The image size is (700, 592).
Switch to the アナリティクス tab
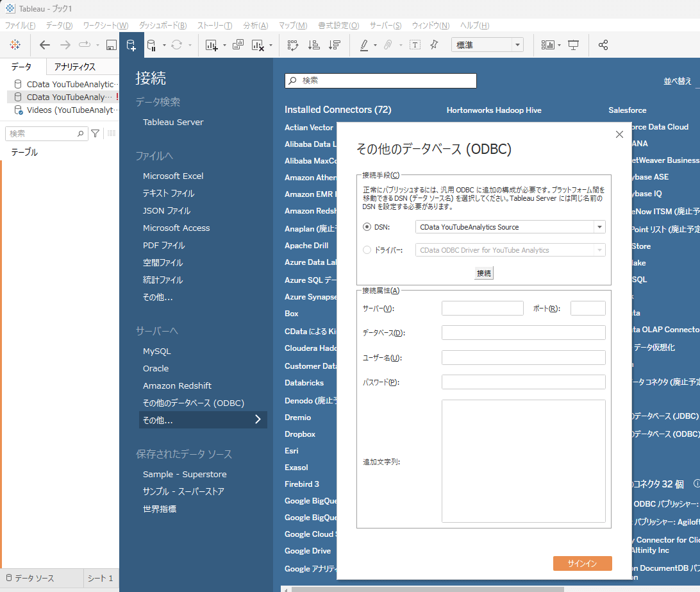(x=74, y=67)
